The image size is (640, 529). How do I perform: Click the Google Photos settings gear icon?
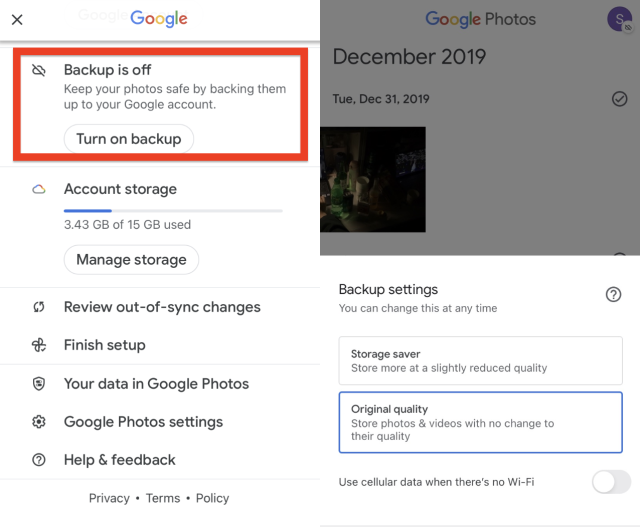[39, 422]
